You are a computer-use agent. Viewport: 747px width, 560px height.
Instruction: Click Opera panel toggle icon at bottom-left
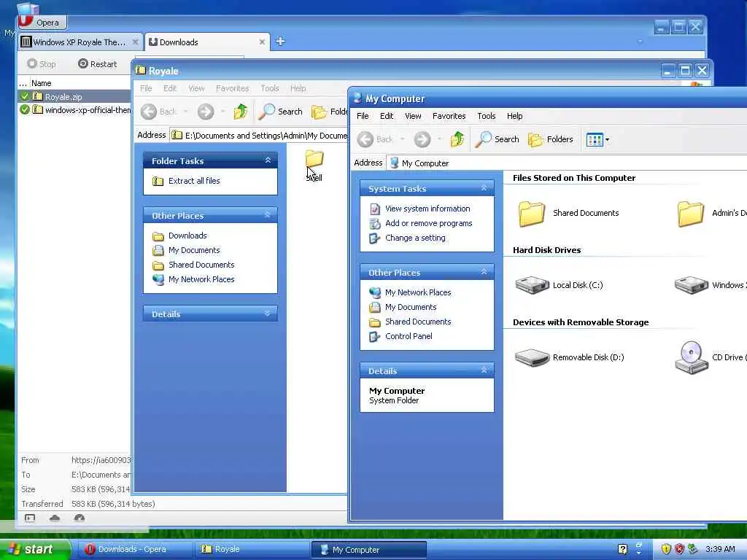pos(29,518)
